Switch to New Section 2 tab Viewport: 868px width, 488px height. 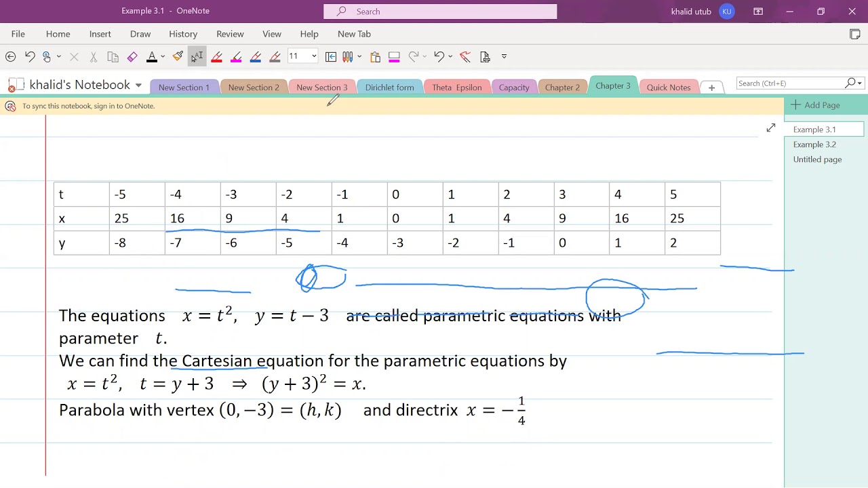[x=254, y=87]
